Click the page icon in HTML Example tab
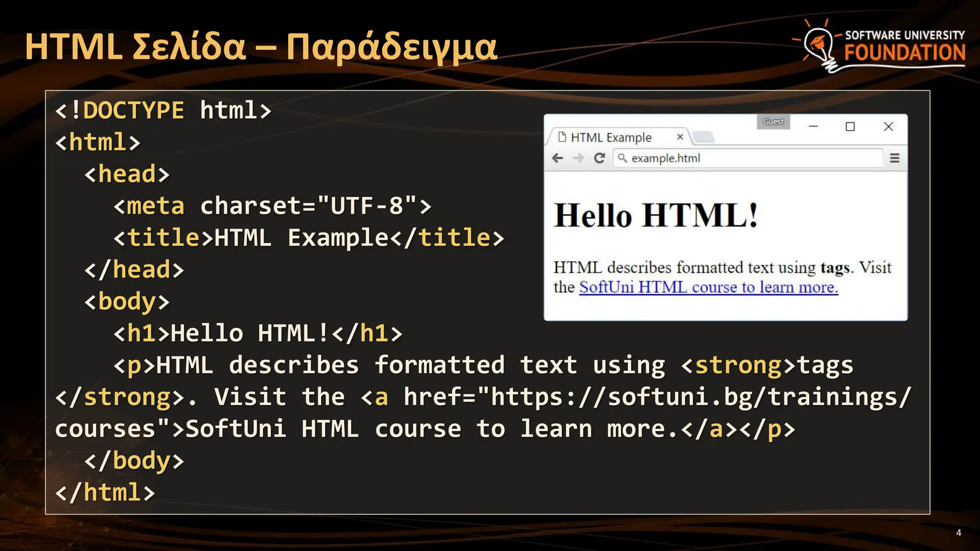Image resolution: width=980 pixels, height=551 pixels. click(x=562, y=137)
